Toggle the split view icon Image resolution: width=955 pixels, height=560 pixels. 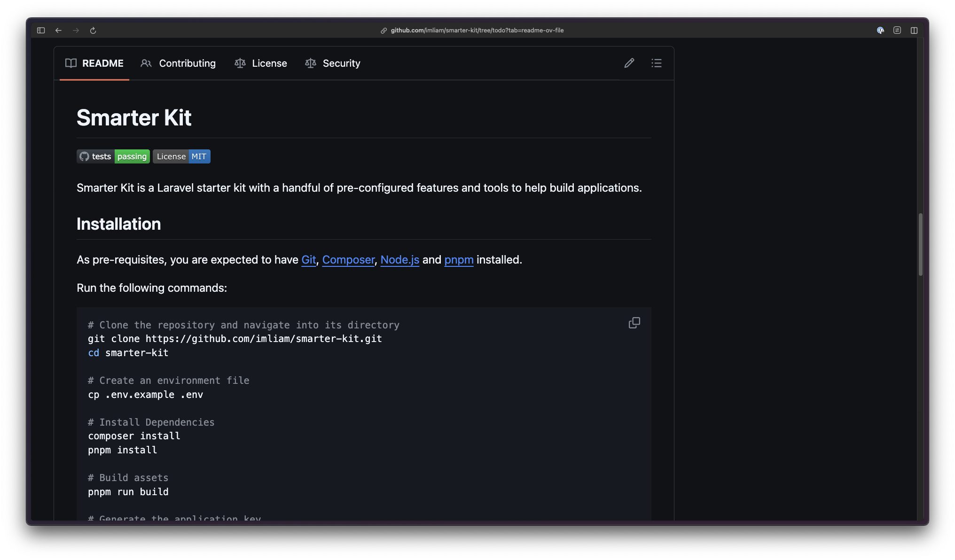point(914,30)
